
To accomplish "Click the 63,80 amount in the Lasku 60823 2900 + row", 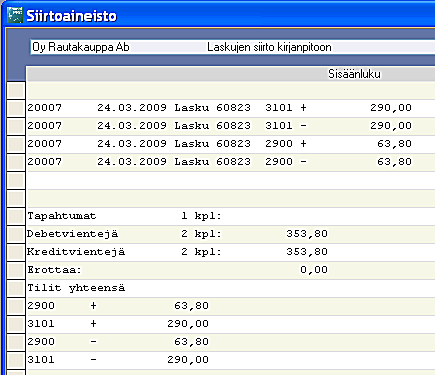I will click(x=394, y=144).
